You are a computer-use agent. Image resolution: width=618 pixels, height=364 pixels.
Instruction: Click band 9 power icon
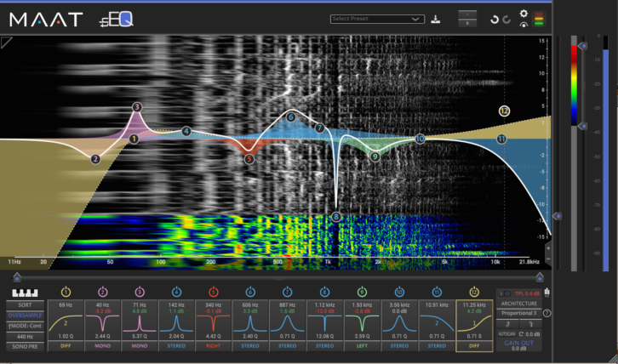pyautogui.click(x=362, y=292)
